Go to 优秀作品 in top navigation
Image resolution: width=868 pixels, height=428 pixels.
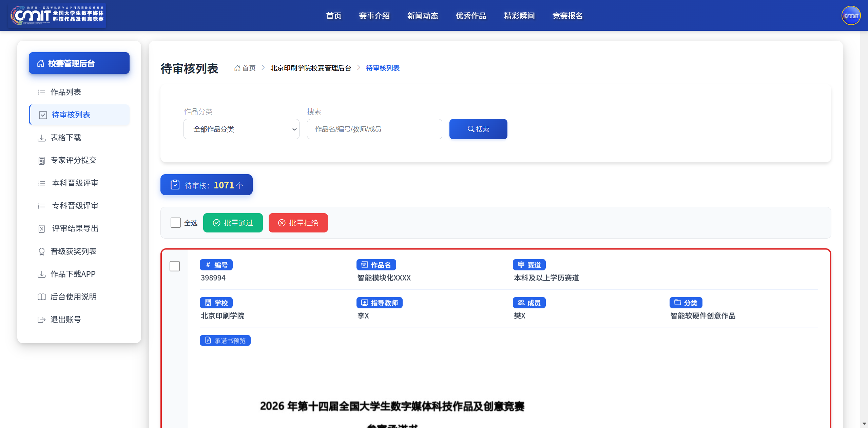coord(471,16)
